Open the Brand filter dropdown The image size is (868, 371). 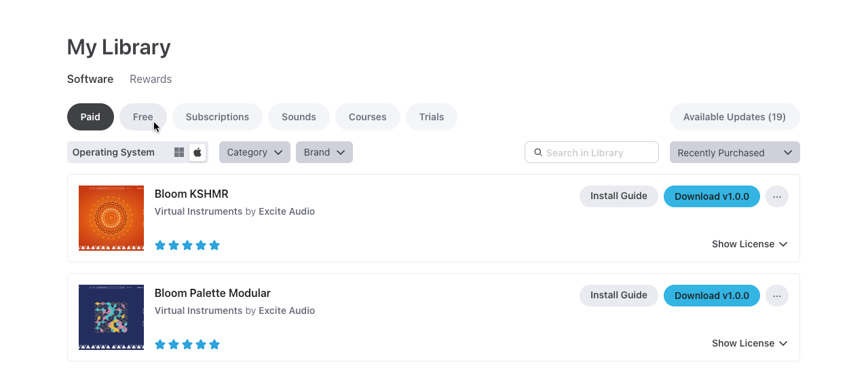tap(324, 152)
